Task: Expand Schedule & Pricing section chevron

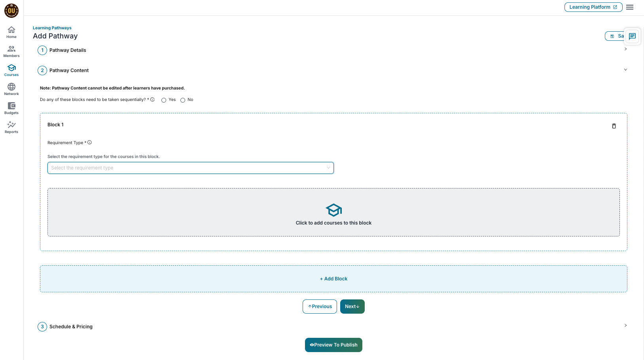Action: coord(625,326)
